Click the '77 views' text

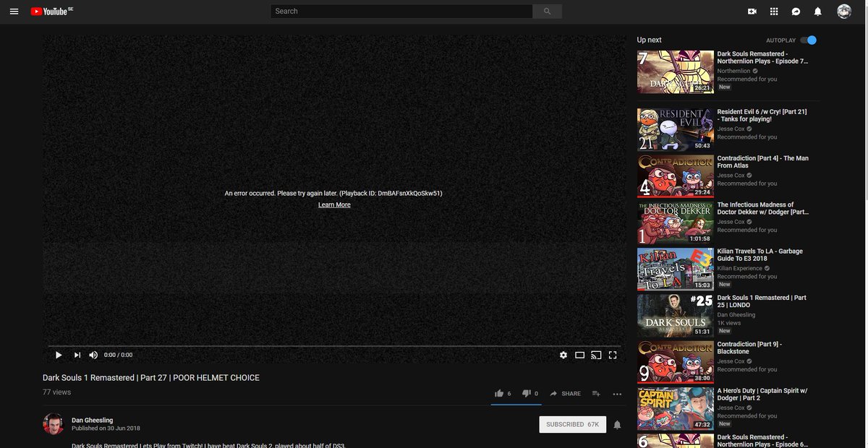coord(57,392)
